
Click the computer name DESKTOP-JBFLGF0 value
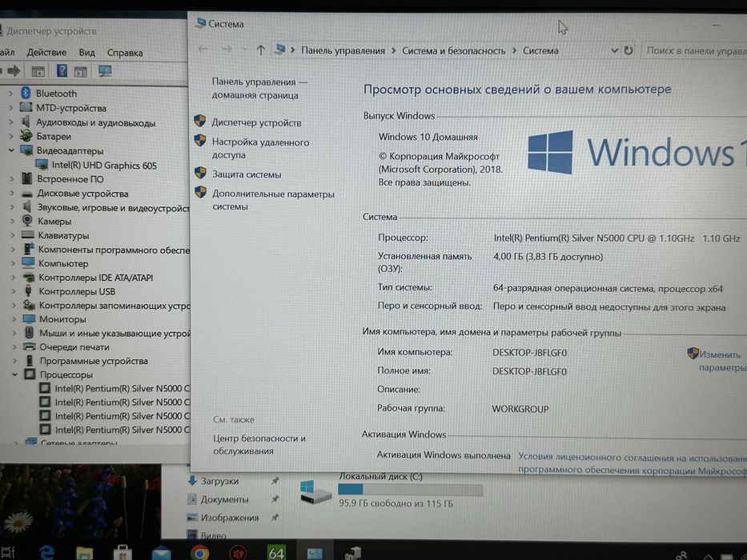point(530,353)
